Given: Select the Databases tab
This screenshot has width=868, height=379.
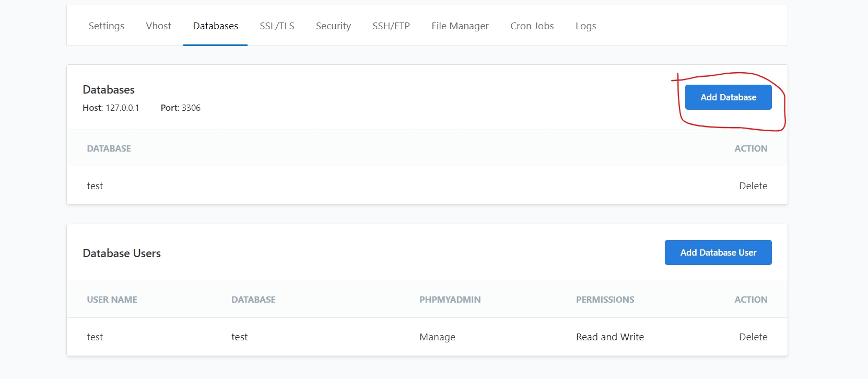Looking at the screenshot, I should point(215,26).
